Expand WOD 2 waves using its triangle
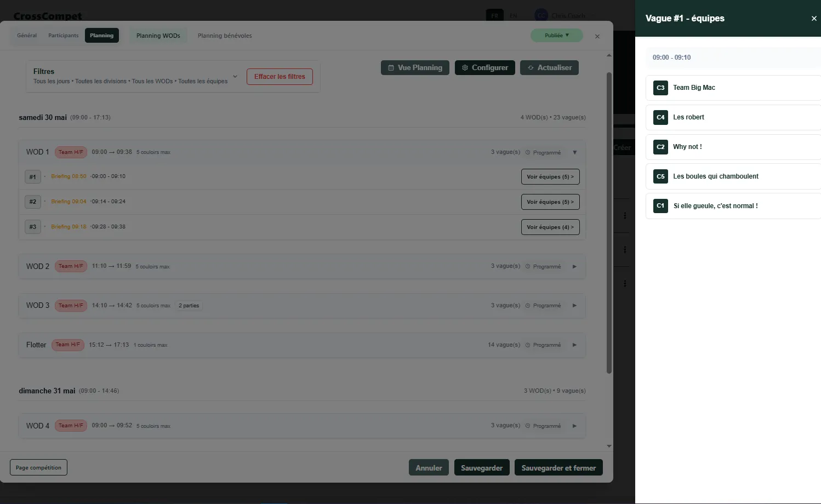The height and width of the screenshot is (504, 821). click(574, 266)
